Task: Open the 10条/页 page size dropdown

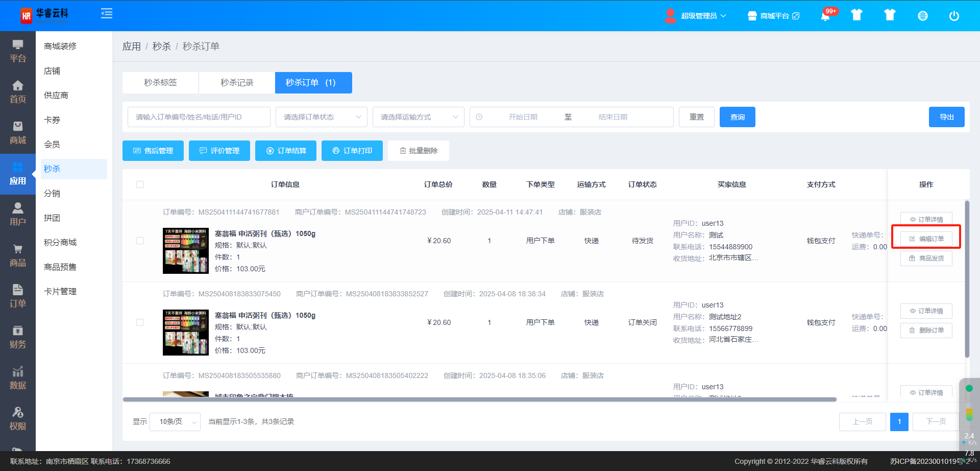Action: pyautogui.click(x=175, y=422)
